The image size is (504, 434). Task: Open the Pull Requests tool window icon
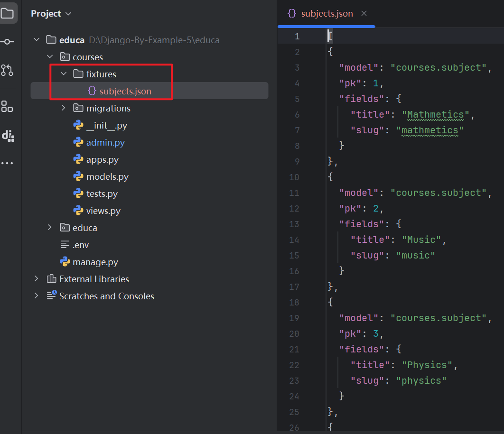[x=7, y=70]
